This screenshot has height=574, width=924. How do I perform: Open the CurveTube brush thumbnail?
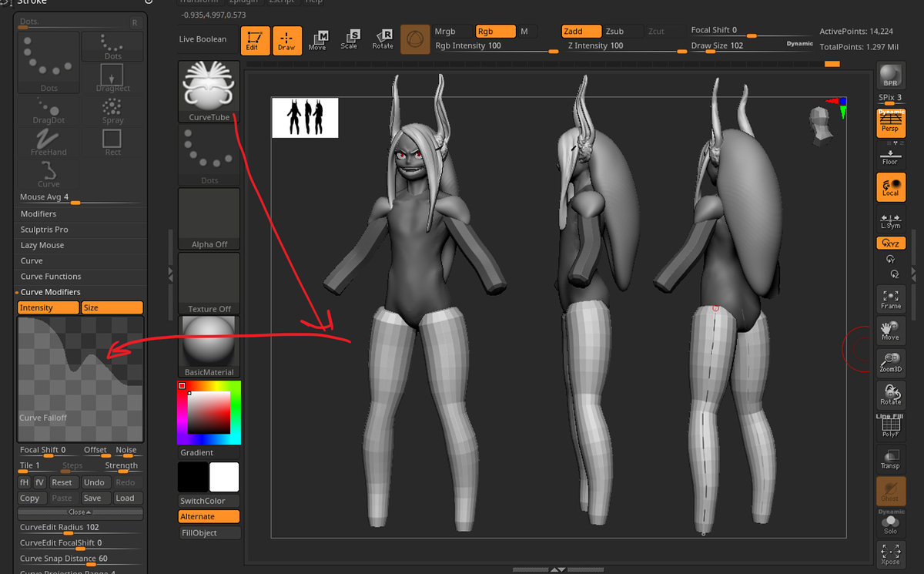click(x=209, y=92)
